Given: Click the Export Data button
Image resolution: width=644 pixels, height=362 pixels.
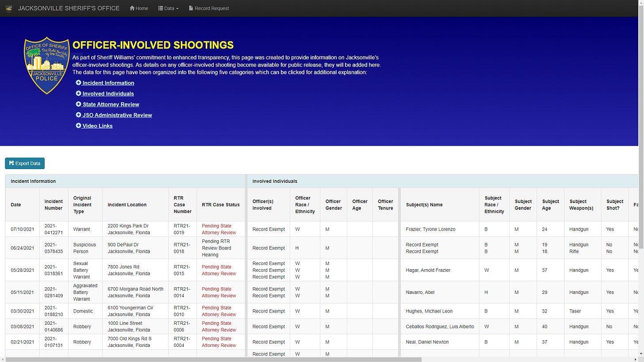Looking at the screenshot, I should click(x=25, y=163).
